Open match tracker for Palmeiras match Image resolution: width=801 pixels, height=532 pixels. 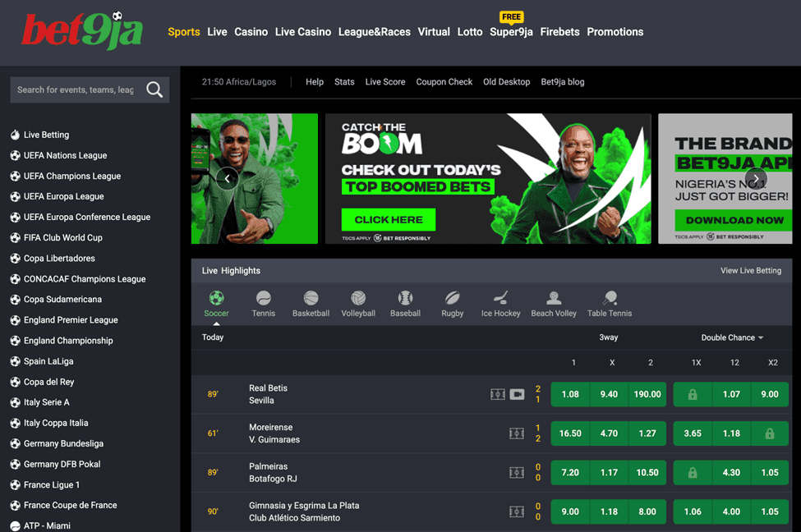(517, 473)
